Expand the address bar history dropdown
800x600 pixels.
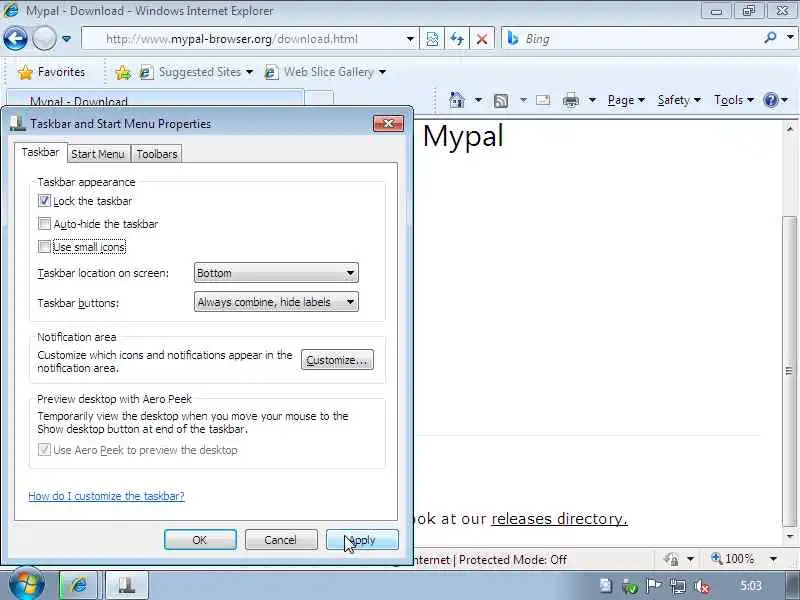(x=410, y=39)
